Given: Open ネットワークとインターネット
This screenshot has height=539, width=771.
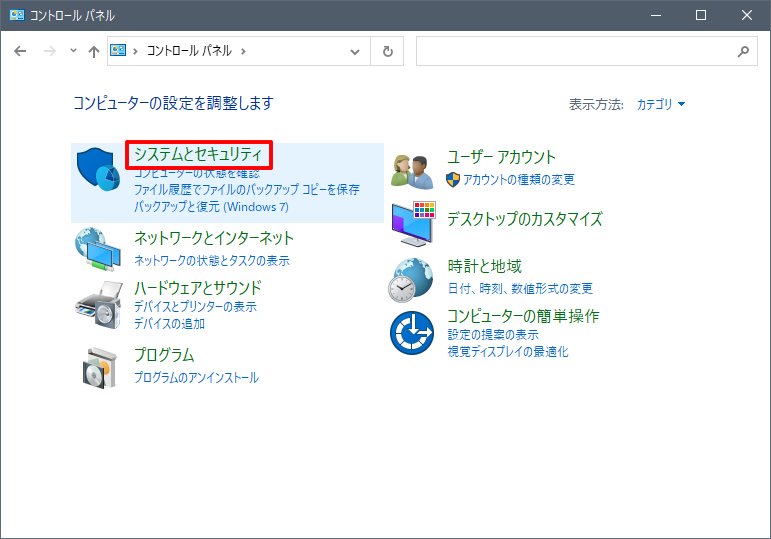Looking at the screenshot, I should click(x=214, y=238).
